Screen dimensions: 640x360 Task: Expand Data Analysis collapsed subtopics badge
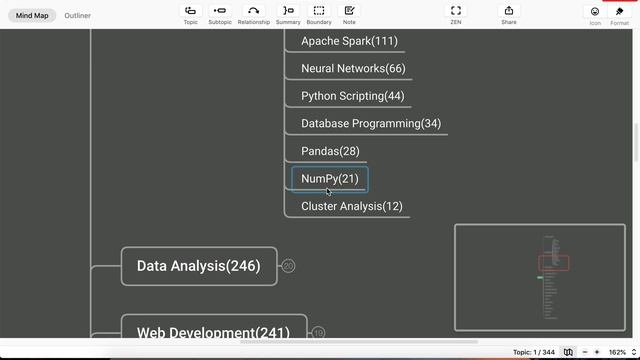click(288, 266)
